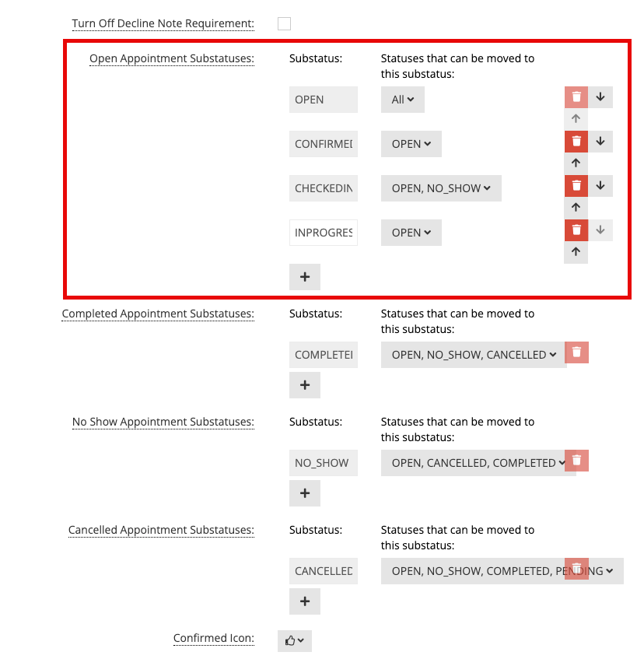Add a new Completed Appointment substatus
Image resolution: width=644 pixels, height=659 pixels.
click(305, 385)
